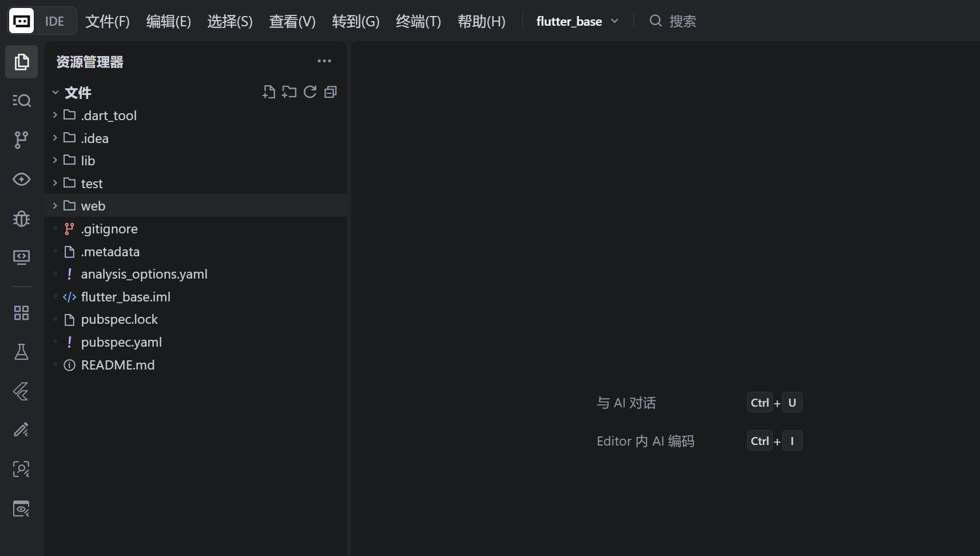Viewport: 980px width, 556px height.
Task: Create a new file in Explorer
Action: coord(269,92)
